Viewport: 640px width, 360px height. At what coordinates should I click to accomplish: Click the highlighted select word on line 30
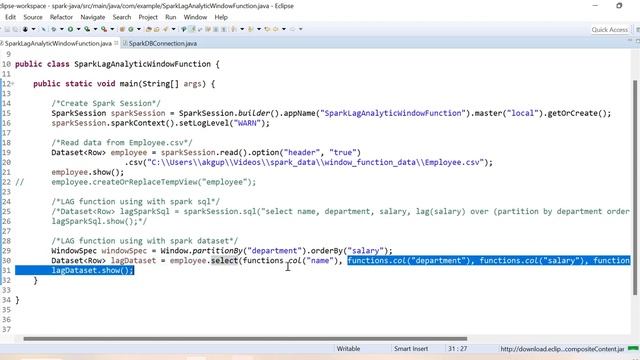click(x=224, y=260)
